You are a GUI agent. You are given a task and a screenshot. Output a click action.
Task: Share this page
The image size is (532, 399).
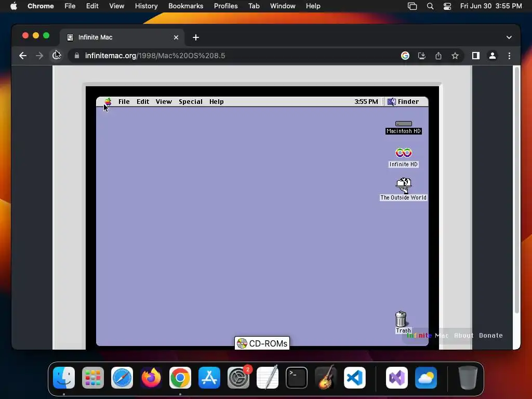click(438, 56)
